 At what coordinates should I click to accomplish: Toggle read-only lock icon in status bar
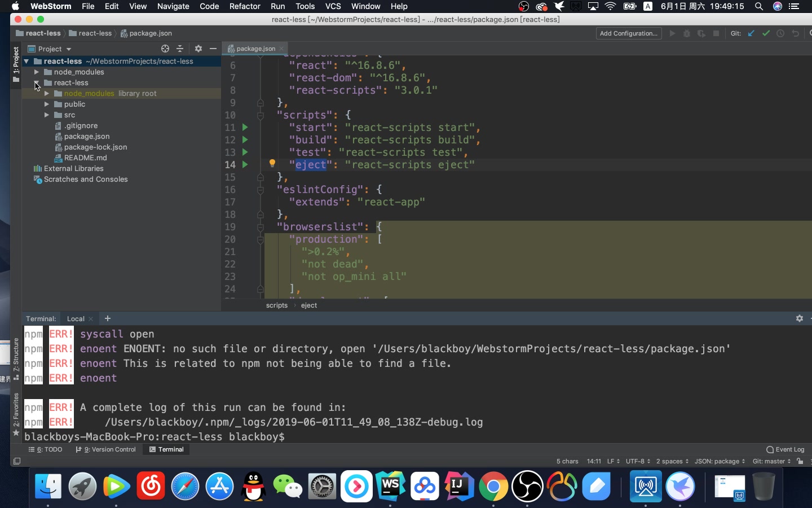click(x=800, y=461)
